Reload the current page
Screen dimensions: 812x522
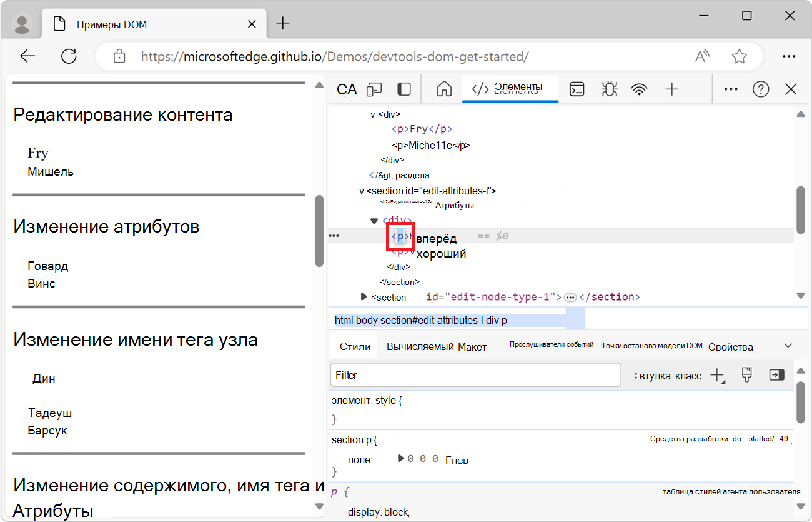(x=69, y=56)
